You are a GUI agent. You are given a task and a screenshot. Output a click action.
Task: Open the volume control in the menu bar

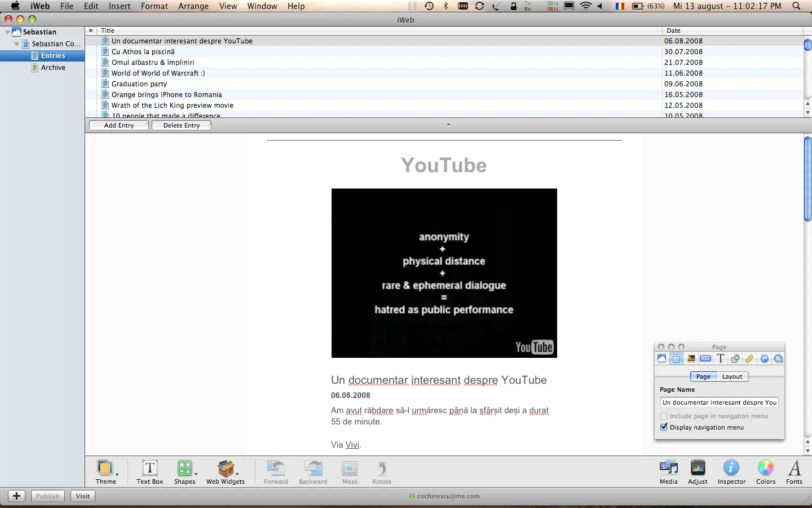[x=600, y=6]
